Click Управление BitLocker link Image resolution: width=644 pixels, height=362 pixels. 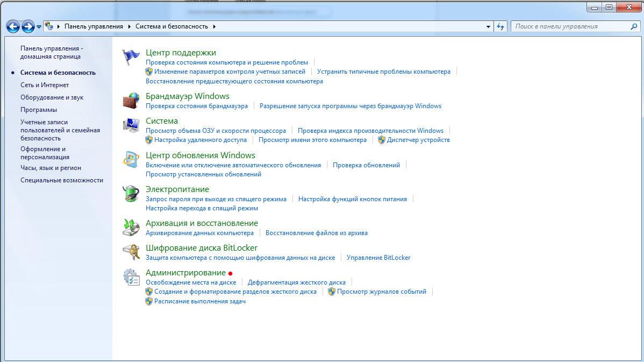(378, 258)
